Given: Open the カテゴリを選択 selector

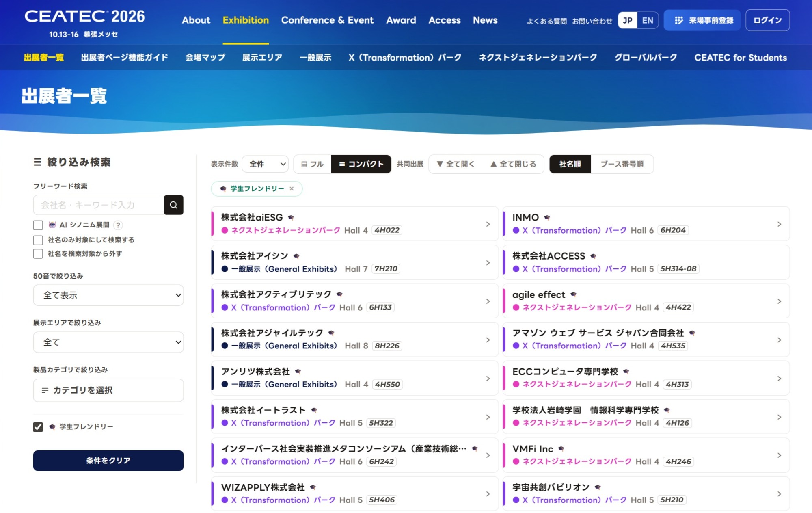Looking at the screenshot, I should (x=108, y=390).
